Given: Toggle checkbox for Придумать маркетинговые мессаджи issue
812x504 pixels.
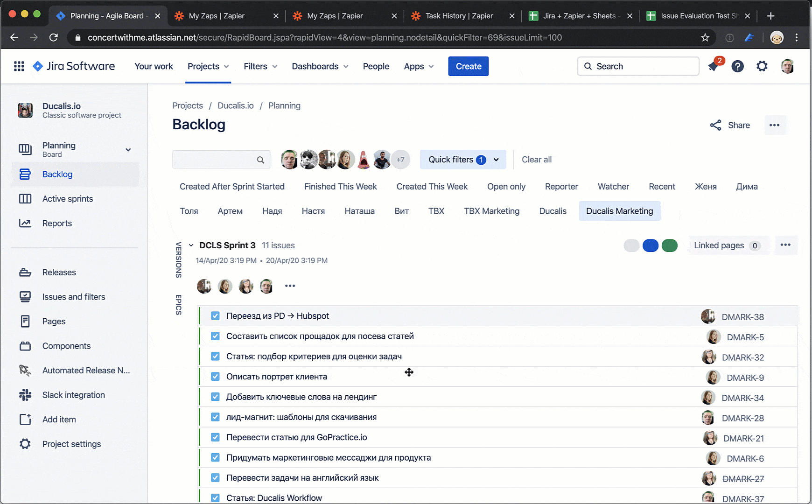Looking at the screenshot, I should coord(215,457).
